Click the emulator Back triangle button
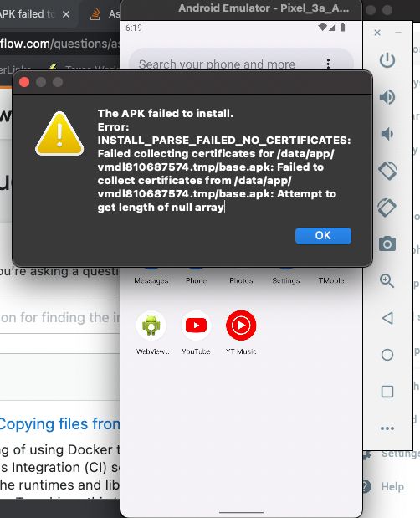Viewport: 420px width, 518px height. click(387, 318)
